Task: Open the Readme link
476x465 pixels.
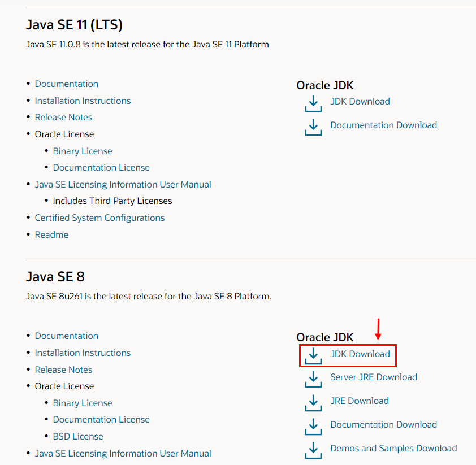Action: tap(51, 235)
